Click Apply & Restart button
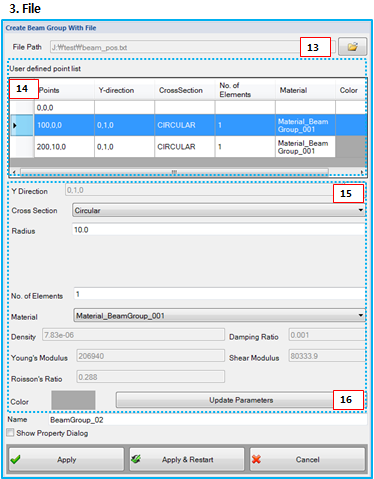This screenshot has width=374, height=479. click(x=187, y=459)
